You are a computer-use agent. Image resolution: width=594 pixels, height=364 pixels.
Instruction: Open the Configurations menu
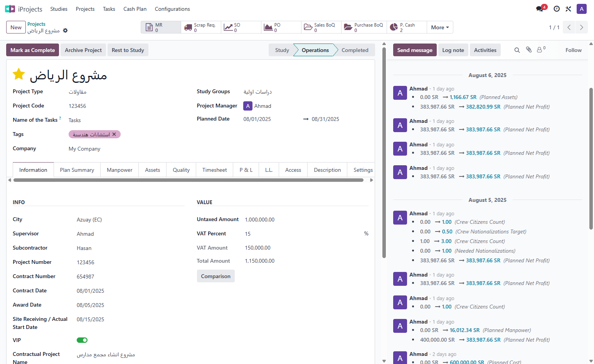(172, 9)
